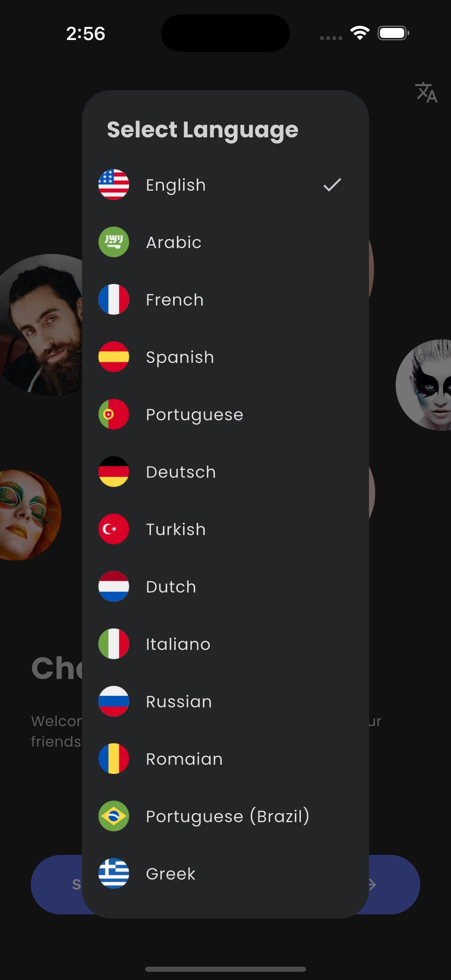Tap the masked woman profile photo

[424, 385]
